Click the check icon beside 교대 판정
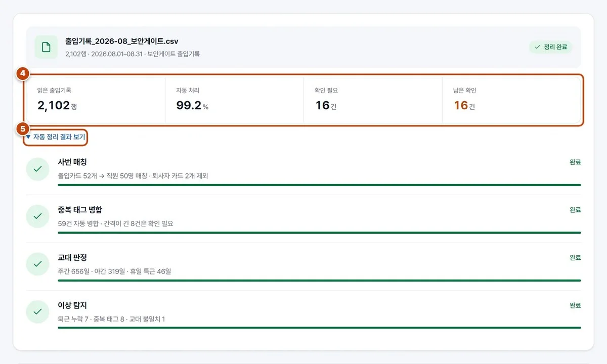Image resolution: width=607 pixels, height=364 pixels. click(37, 264)
